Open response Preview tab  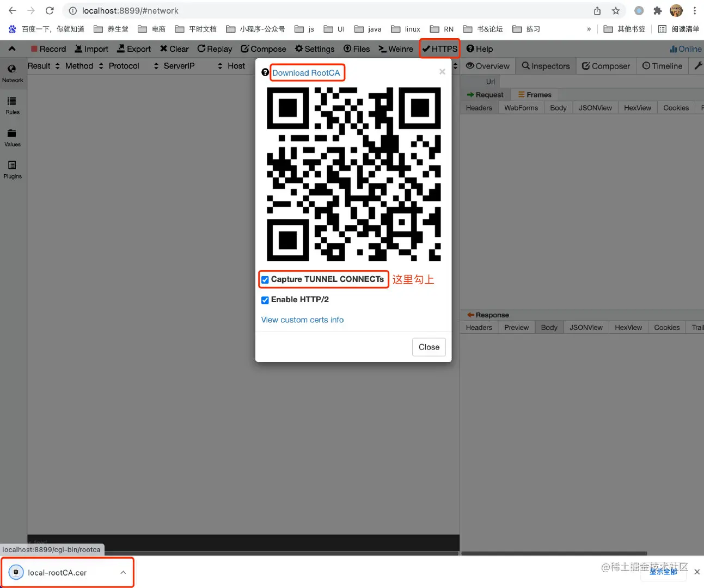pos(516,328)
